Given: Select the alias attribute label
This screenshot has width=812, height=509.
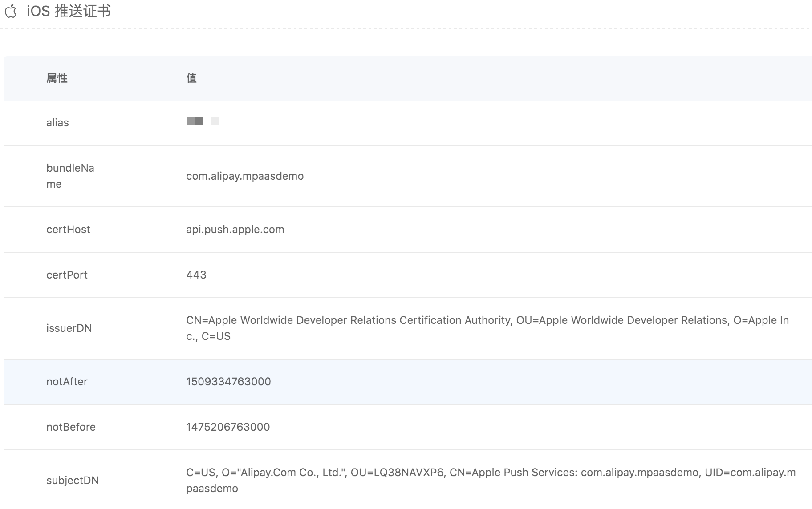Looking at the screenshot, I should click(57, 123).
